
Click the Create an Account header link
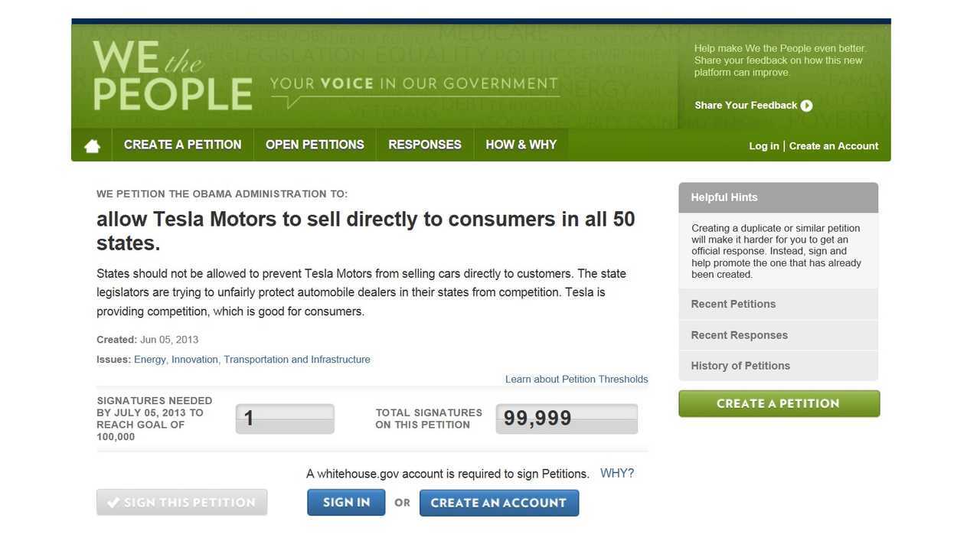click(834, 146)
